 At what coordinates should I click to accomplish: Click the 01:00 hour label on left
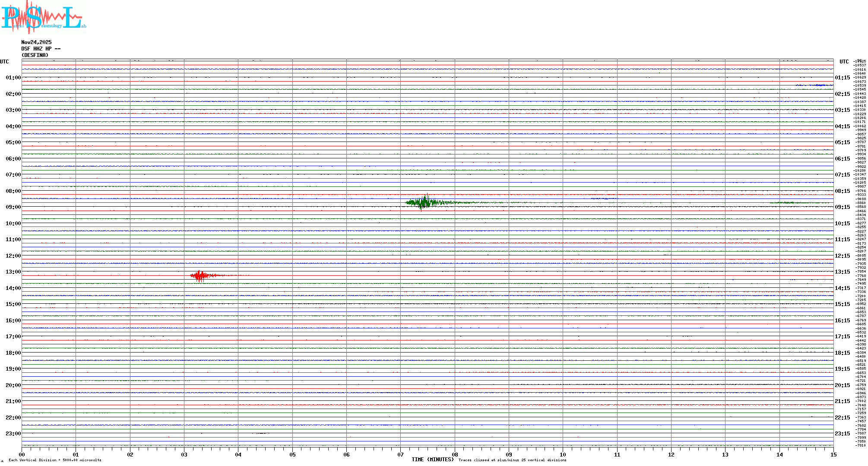(13, 78)
